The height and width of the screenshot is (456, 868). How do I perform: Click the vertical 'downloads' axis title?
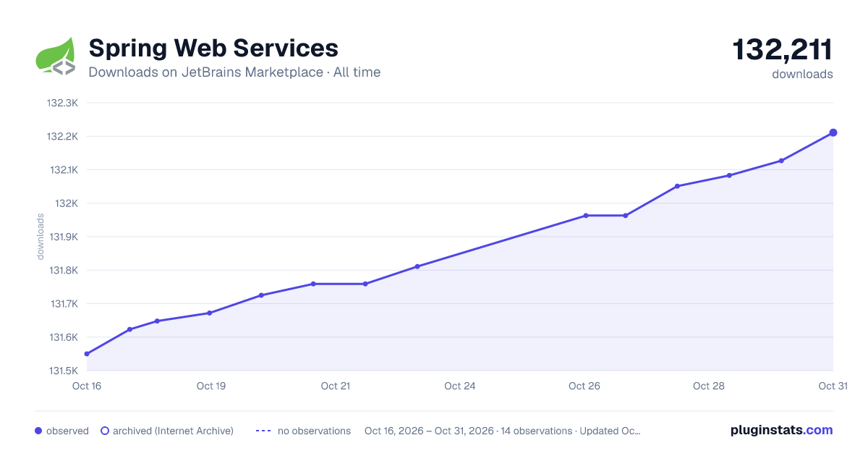pos(41,237)
